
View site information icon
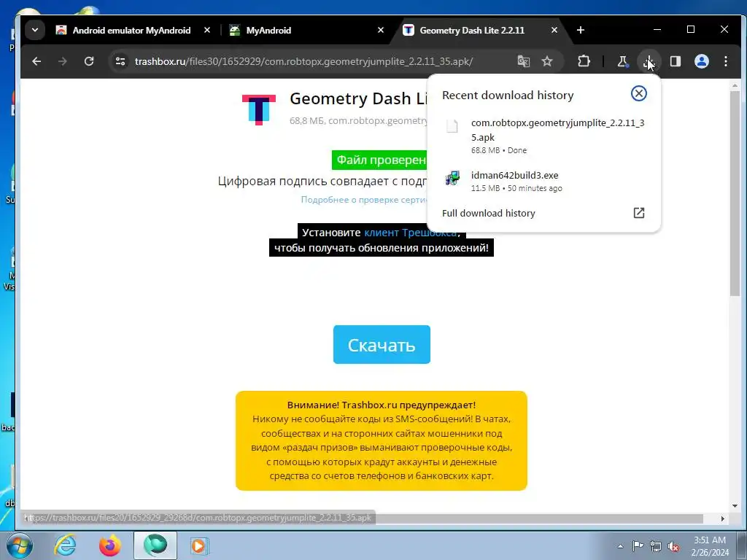pyautogui.click(x=120, y=61)
